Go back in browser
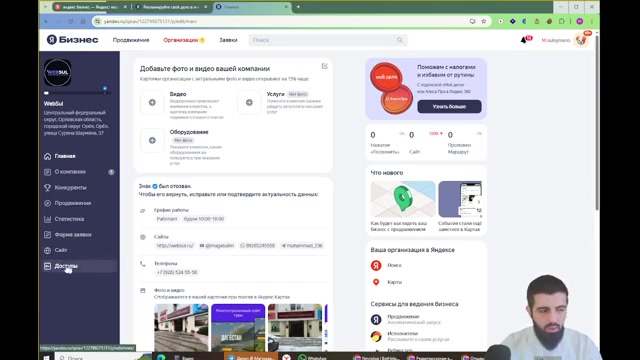 coord(46,21)
